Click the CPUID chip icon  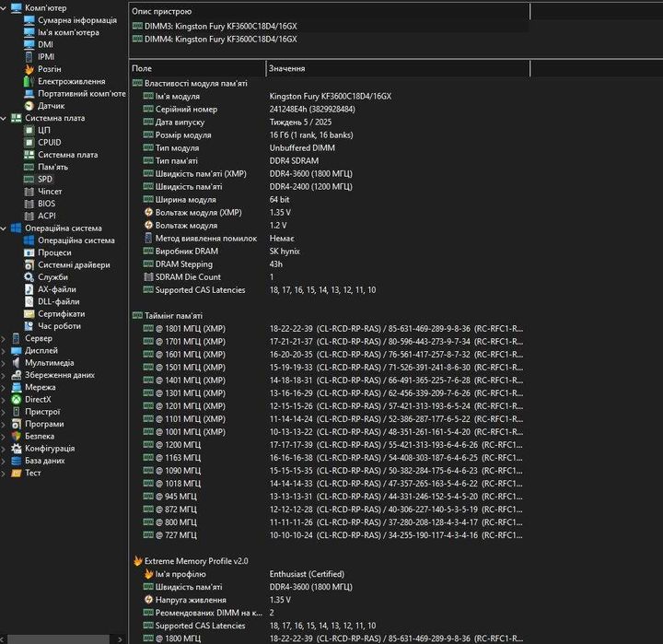pyautogui.click(x=29, y=143)
